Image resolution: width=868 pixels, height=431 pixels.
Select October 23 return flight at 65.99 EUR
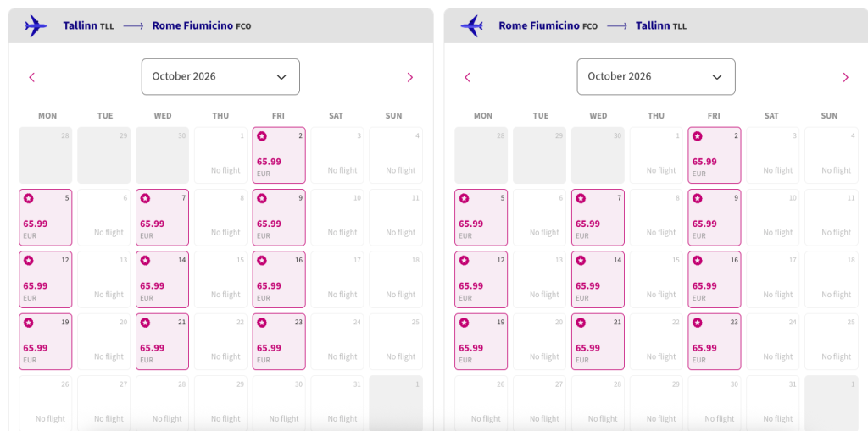click(x=714, y=341)
